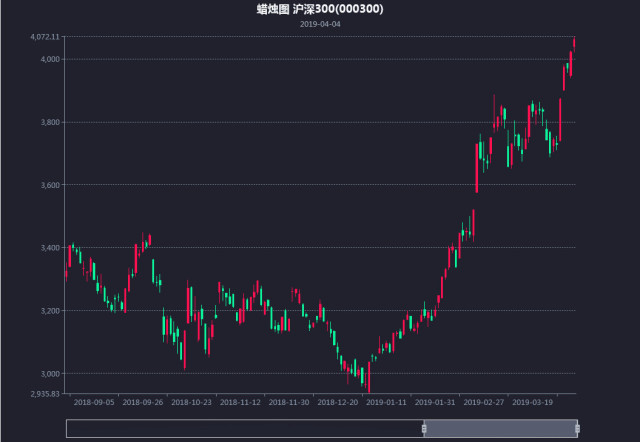Click the 2019-03-19 x-axis date label
640x442 pixels.
(x=533, y=402)
